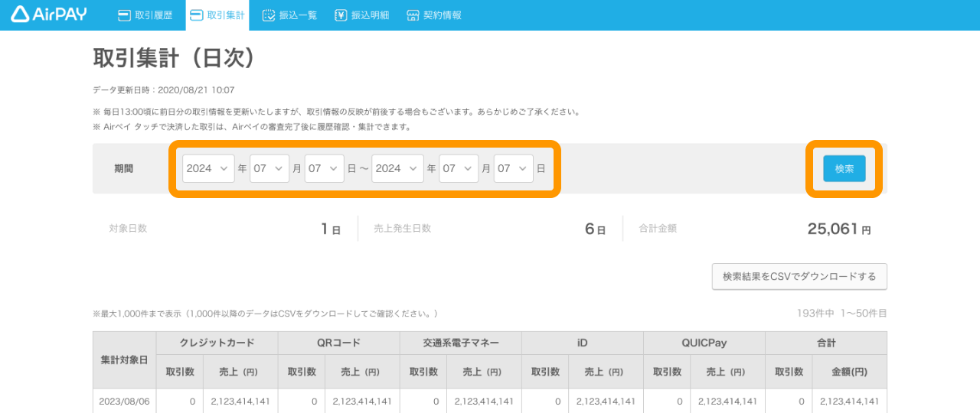Expand the start month dropdown
Viewport: 980px width, 413px height.
coord(270,168)
